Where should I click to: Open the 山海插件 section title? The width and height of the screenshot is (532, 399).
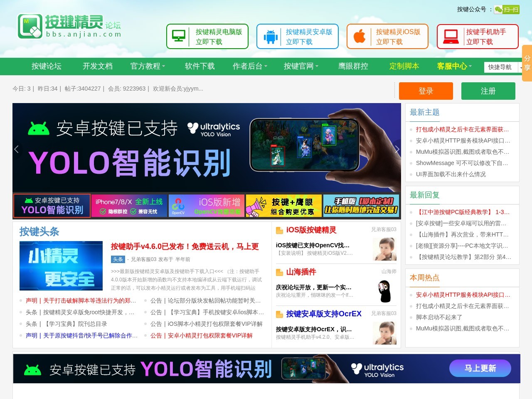301,272
